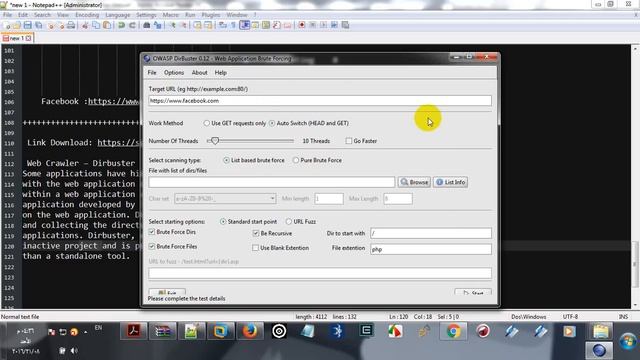The width and height of the screenshot is (640, 360).
Task: Open Firefox from the taskbar
Action: (250, 331)
